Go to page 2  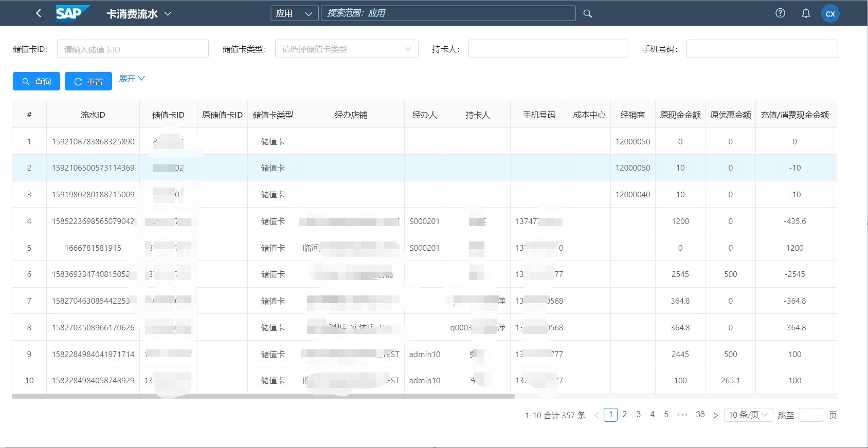[x=624, y=415]
